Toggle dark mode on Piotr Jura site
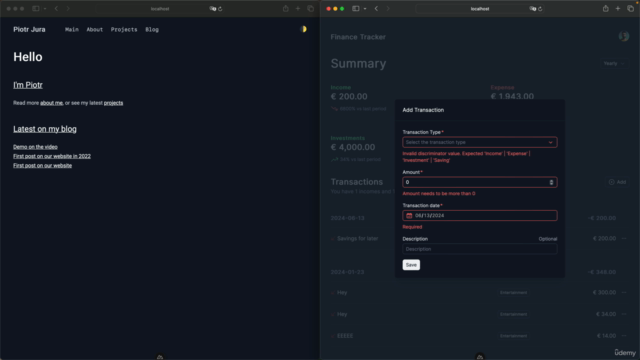Image resolution: width=640 pixels, height=360 pixels. point(303,29)
